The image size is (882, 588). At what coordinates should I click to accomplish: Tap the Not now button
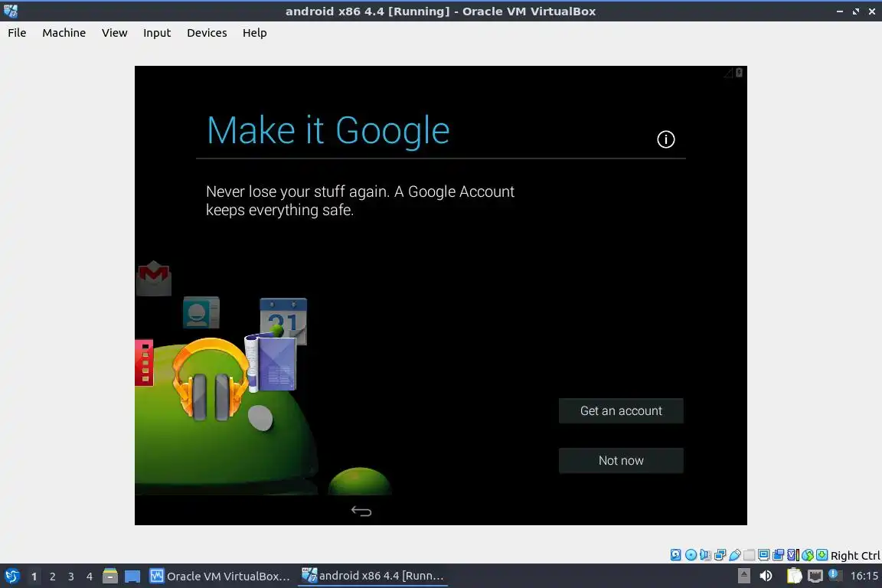tap(621, 460)
